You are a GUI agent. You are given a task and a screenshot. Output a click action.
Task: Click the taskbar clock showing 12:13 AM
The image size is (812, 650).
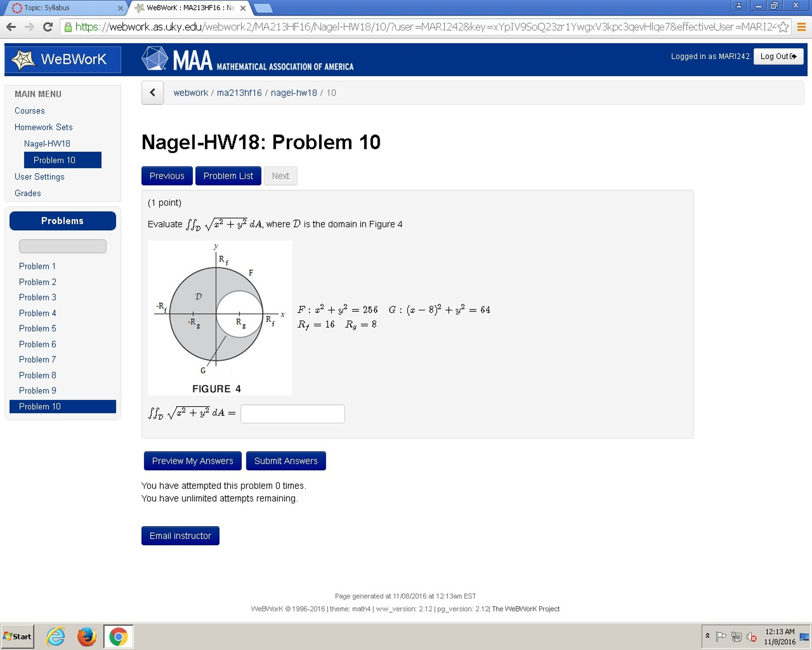[x=780, y=636]
